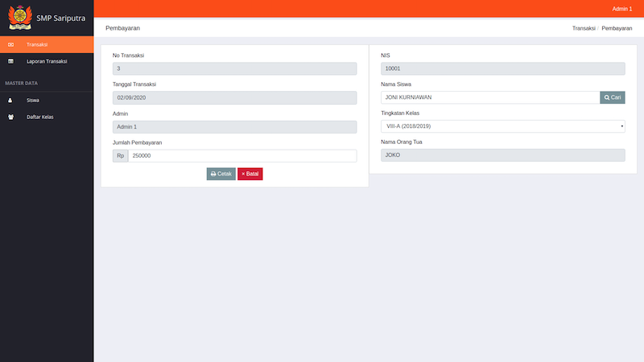Screen dimensions: 644x362
Task: Click the Transaksi icon in the sidebar
Action: point(10,44)
